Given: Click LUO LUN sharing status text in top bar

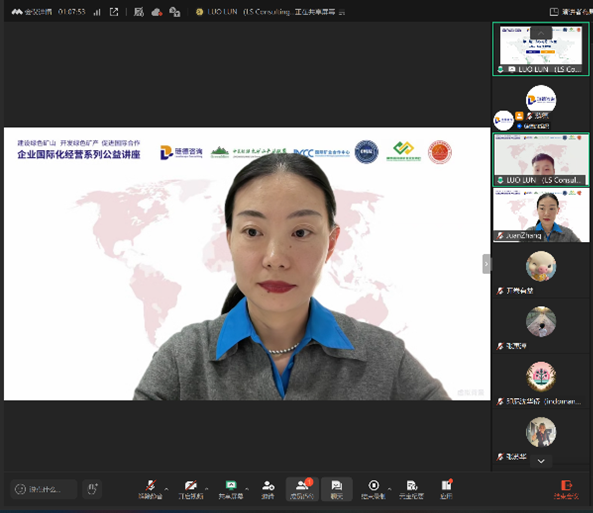Looking at the screenshot, I should [271, 12].
